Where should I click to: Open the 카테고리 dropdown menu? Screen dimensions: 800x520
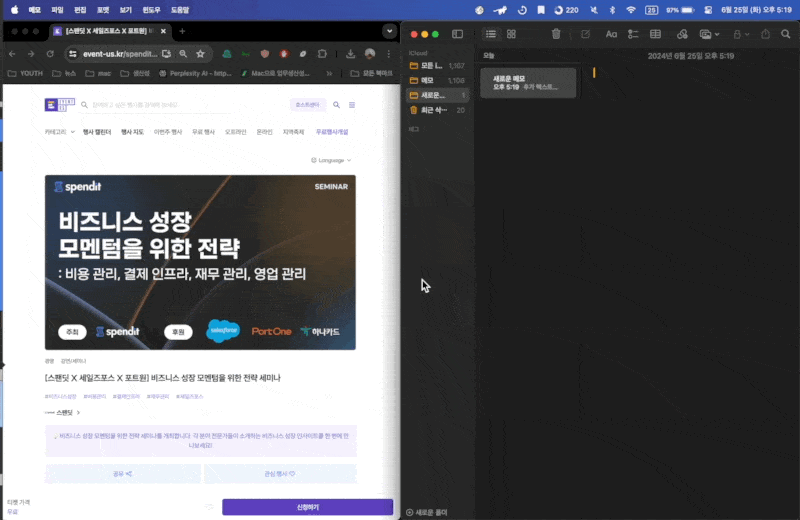pyautogui.click(x=58, y=131)
